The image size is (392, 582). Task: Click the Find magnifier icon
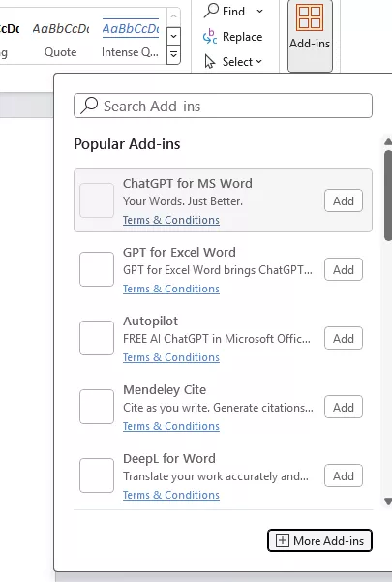pyautogui.click(x=211, y=11)
